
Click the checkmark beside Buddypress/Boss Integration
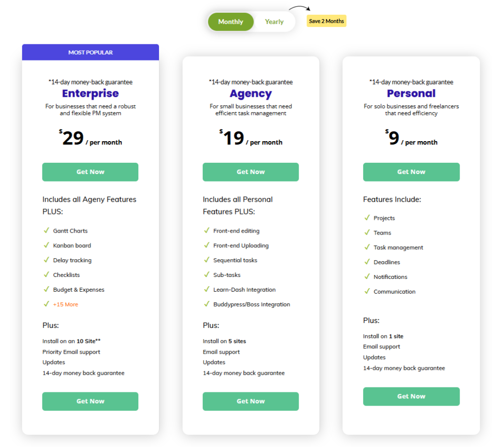(x=207, y=304)
